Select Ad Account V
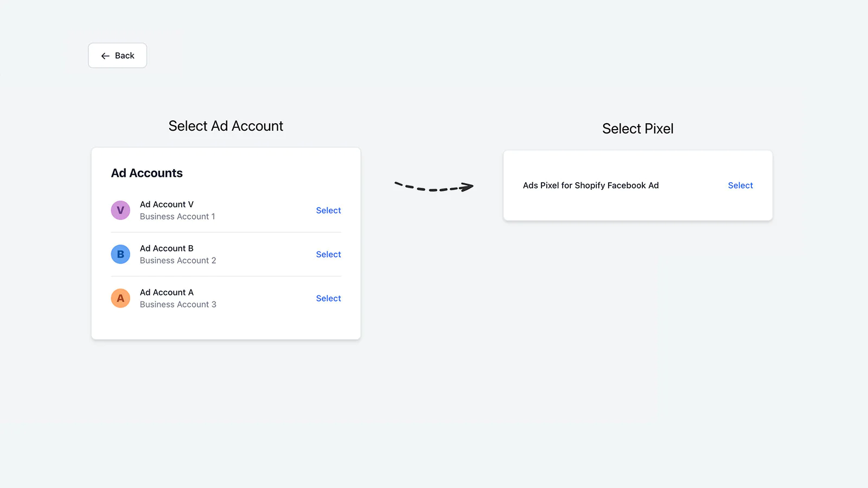 pyautogui.click(x=328, y=210)
